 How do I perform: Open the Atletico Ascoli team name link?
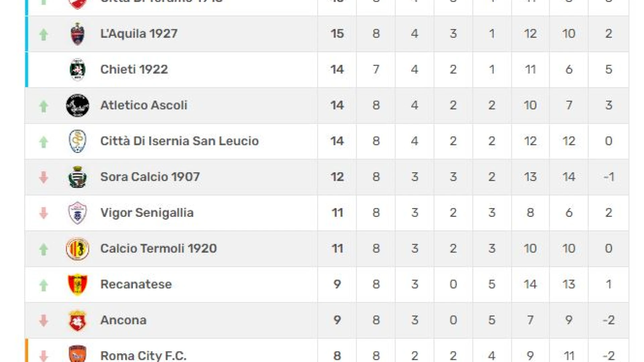[x=144, y=105]
